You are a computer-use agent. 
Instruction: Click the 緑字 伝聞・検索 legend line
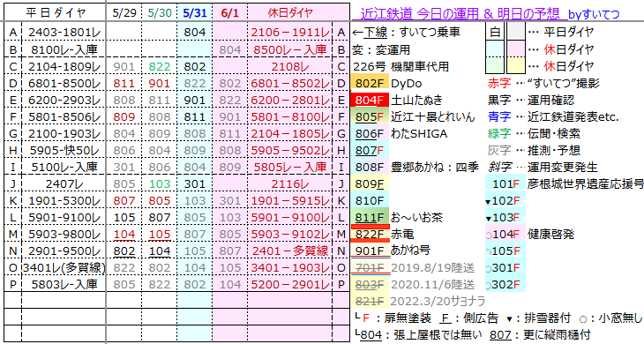(534, 133)
